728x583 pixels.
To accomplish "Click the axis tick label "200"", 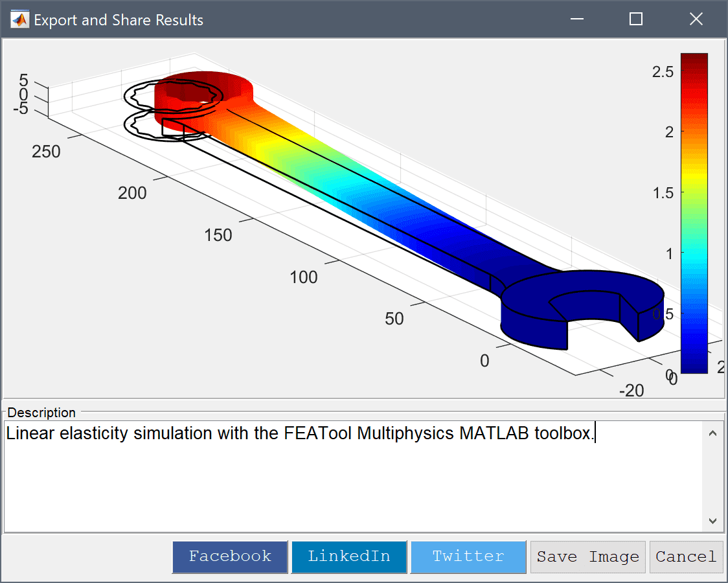I will tap(132, 193).
